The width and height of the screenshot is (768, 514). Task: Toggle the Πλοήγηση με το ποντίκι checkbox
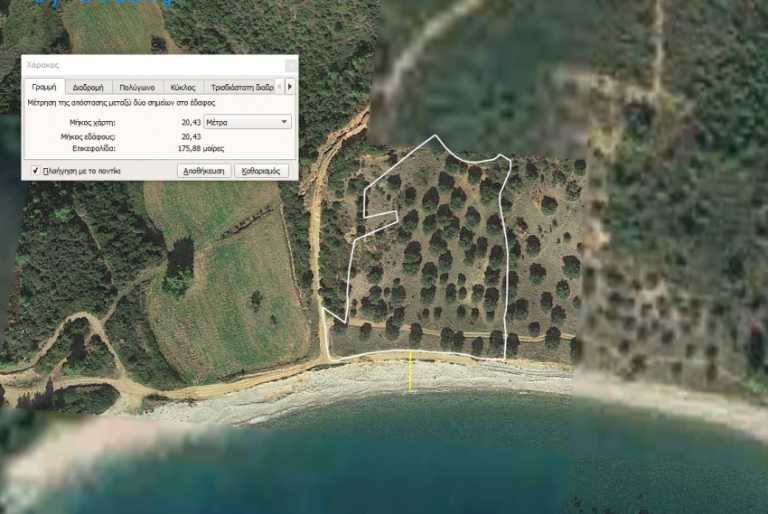(x=35, y=171)
